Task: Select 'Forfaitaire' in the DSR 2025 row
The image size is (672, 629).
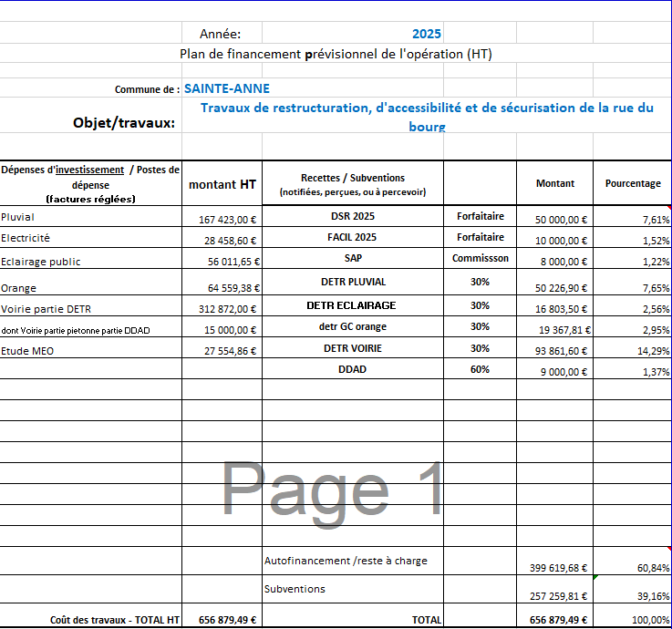Action: (x=480, y=216)
